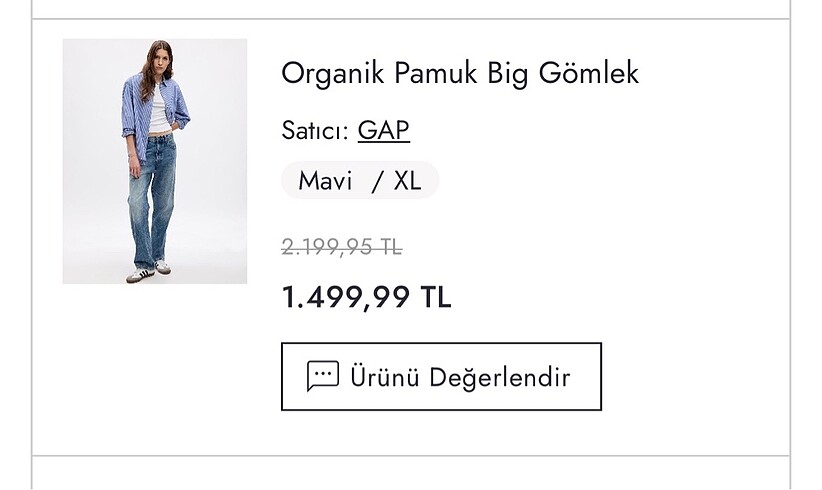Click TL currency beside the current price
This screenshot has width=822, height=490.
(436, 297)
